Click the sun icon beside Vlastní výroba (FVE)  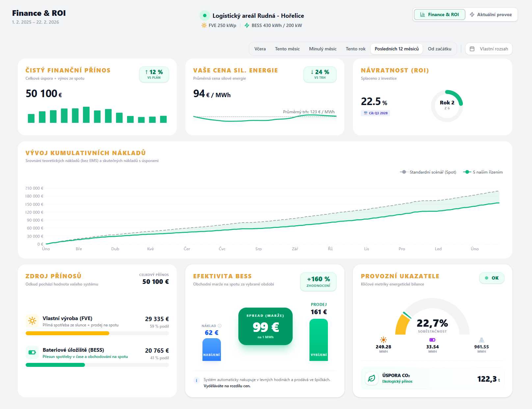[x=32, y=320]
